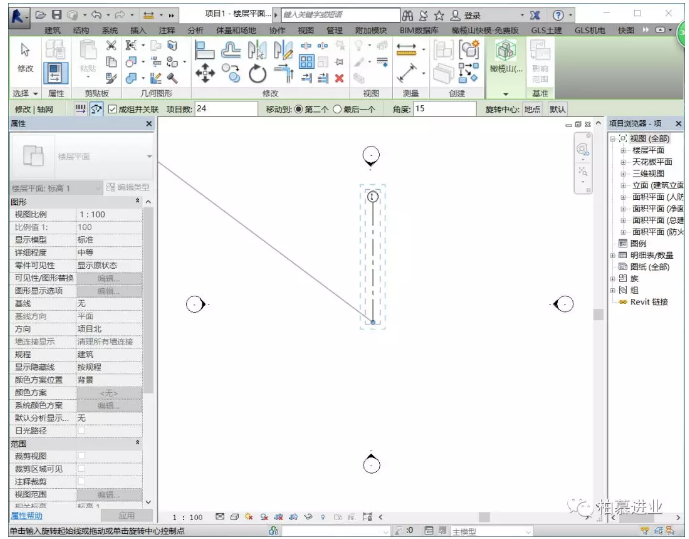The width and height of the screenshot is (689, 539).
Task: Select the Modify arrow tool
Action: point(25,58)
